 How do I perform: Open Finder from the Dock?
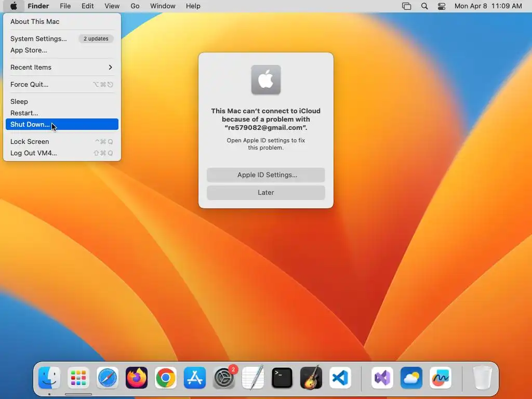tap(49, 378)
